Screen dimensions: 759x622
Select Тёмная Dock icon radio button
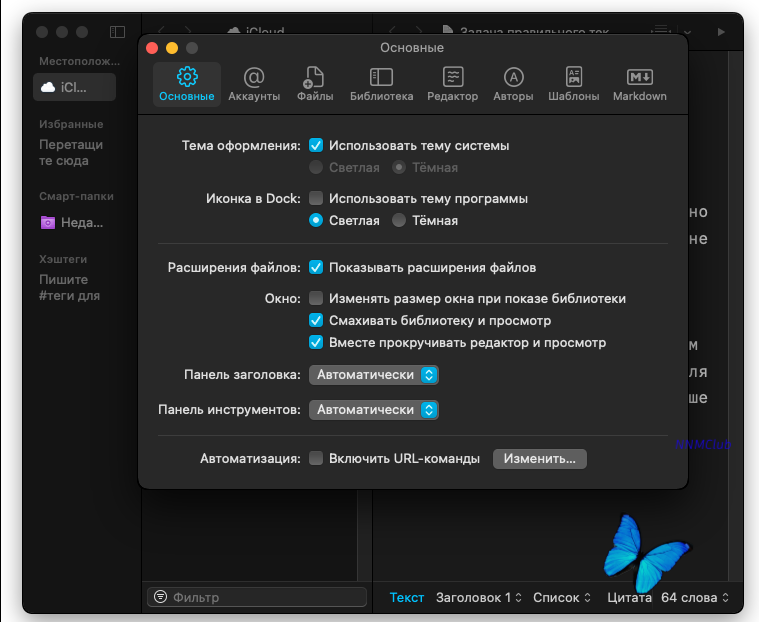tap(399, 220)
